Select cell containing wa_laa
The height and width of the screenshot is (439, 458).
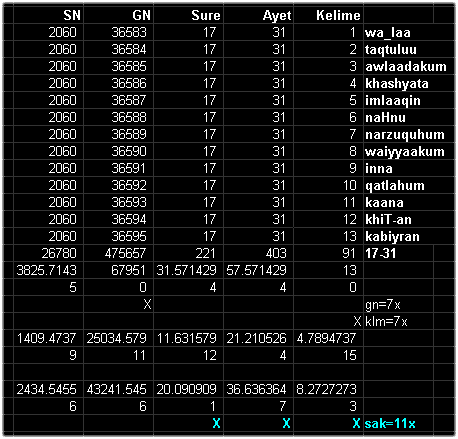pyautogui.click(x=399, y=32)
